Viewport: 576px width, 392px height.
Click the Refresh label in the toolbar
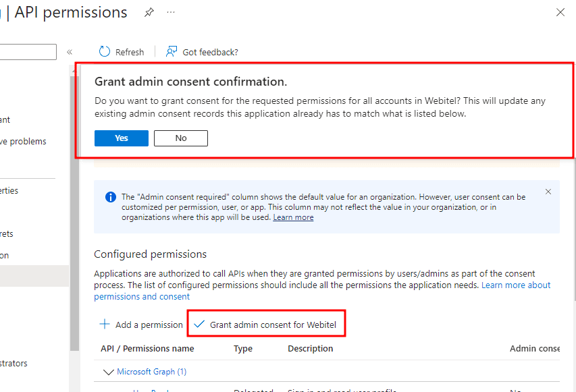tap(130, 52)
